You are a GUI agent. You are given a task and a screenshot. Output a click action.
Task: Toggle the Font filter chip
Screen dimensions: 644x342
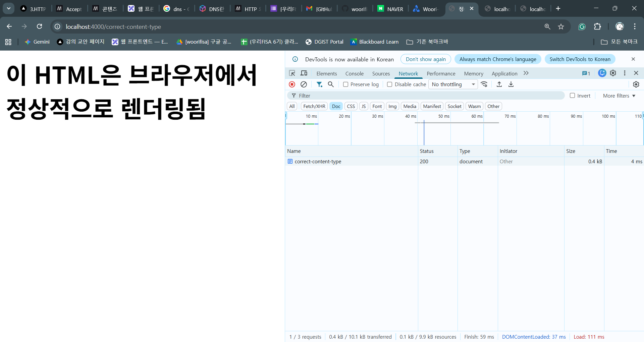click(x=377, y=106)
